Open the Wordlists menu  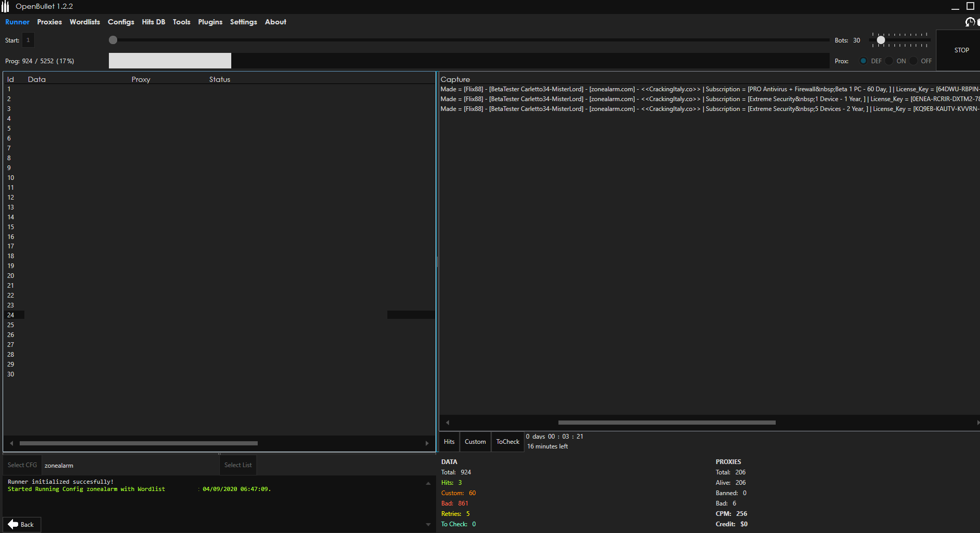click(85, 22)
